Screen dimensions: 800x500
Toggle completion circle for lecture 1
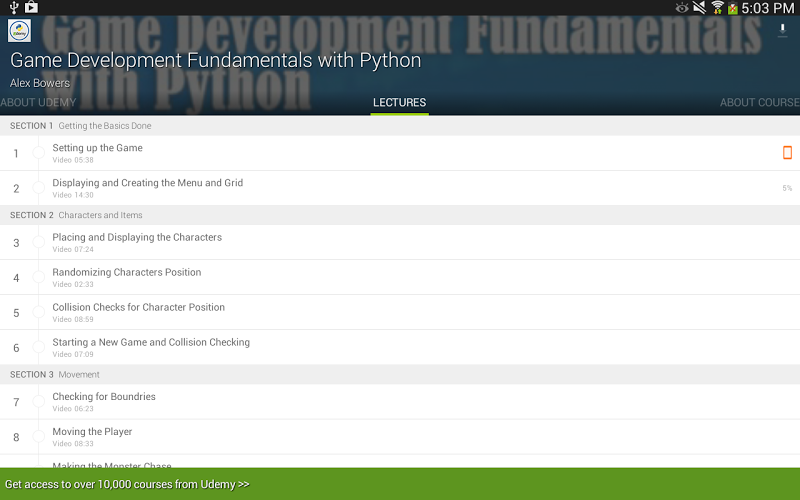coord(39,153)
